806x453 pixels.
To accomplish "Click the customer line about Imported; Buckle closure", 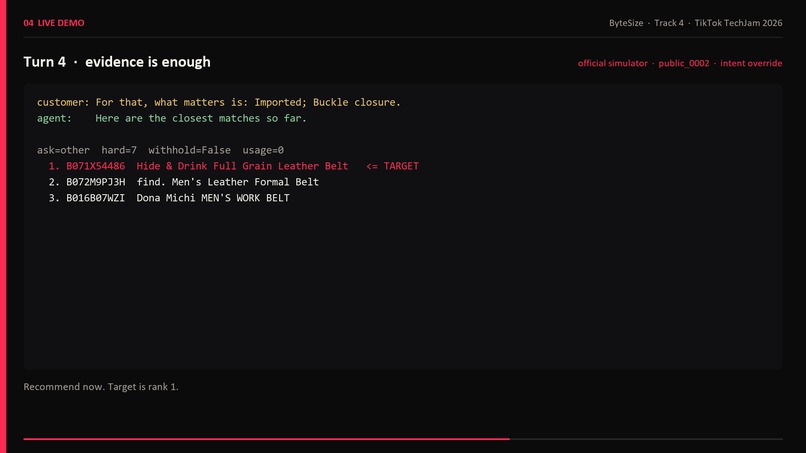I will coord(218,102).
